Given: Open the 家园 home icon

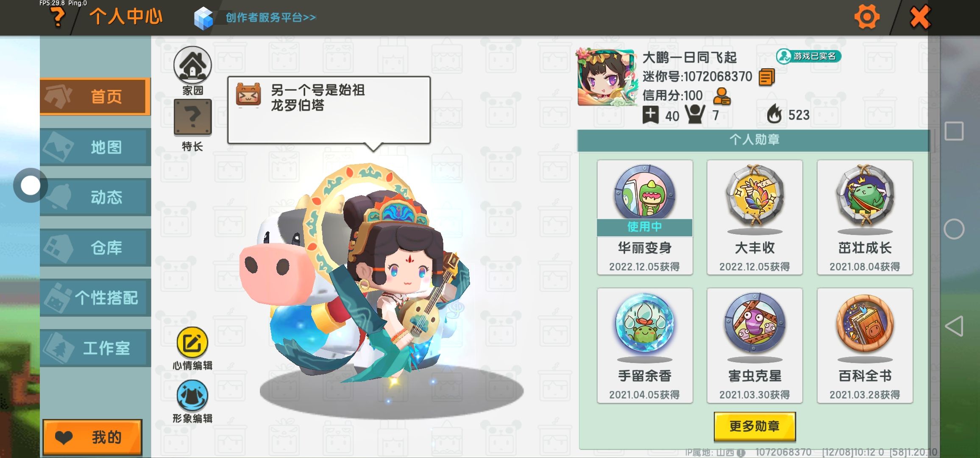Looking at the screenshot, I should pyautogui.click(x=192, y=65).
